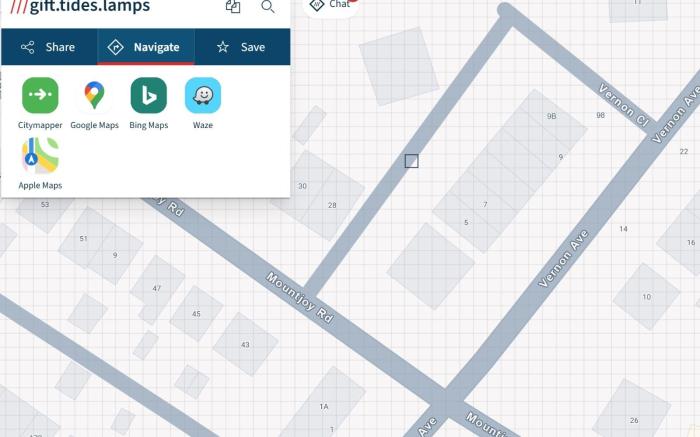The image size is (700, 437).
Task: Select the highlighted square on the map
Action: (x=412, y=161)
